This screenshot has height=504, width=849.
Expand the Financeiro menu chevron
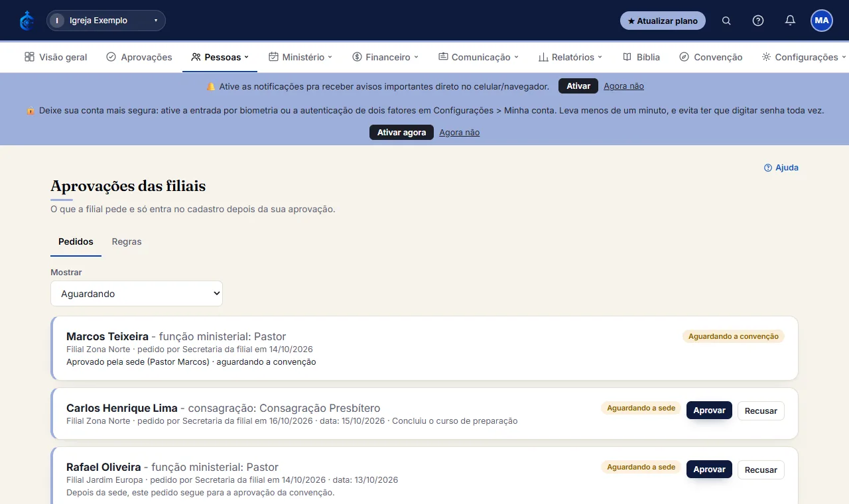[x=417, y=57]
